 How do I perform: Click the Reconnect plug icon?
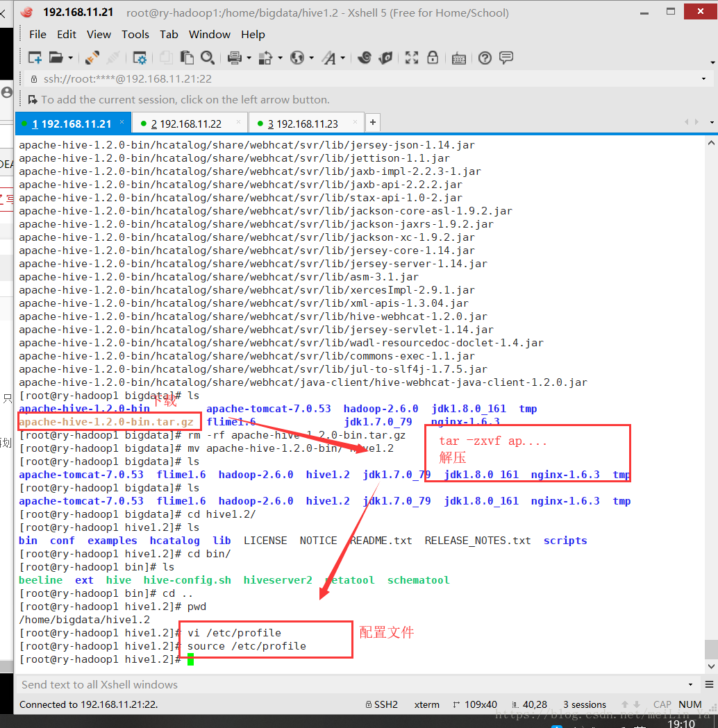(92, 58)
